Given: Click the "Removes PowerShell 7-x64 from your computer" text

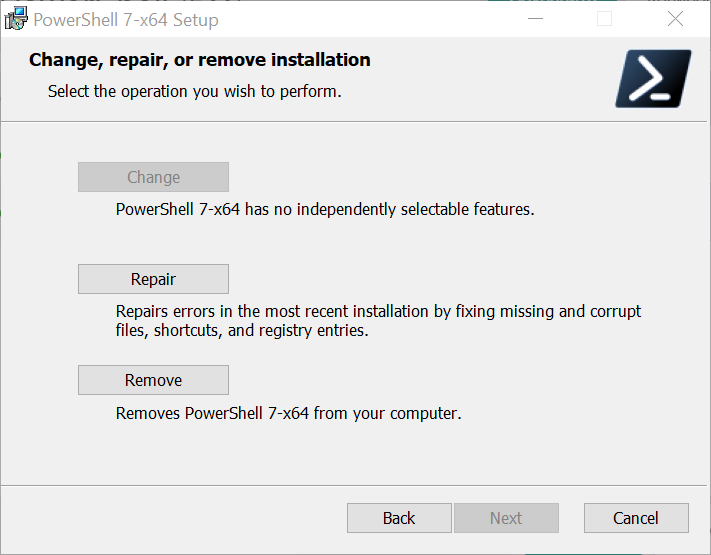Looking at the screenshot, I should (288, 413).
